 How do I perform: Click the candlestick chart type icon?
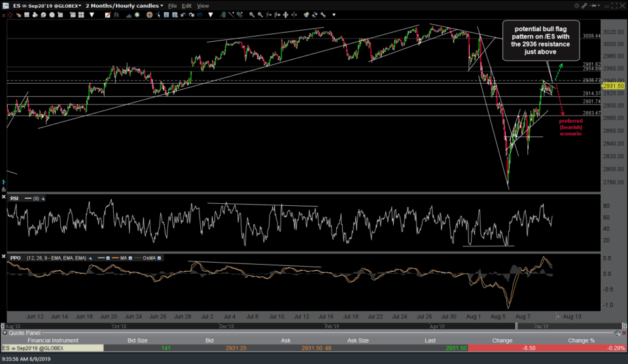pyautogui.click(x=116, y=15)
